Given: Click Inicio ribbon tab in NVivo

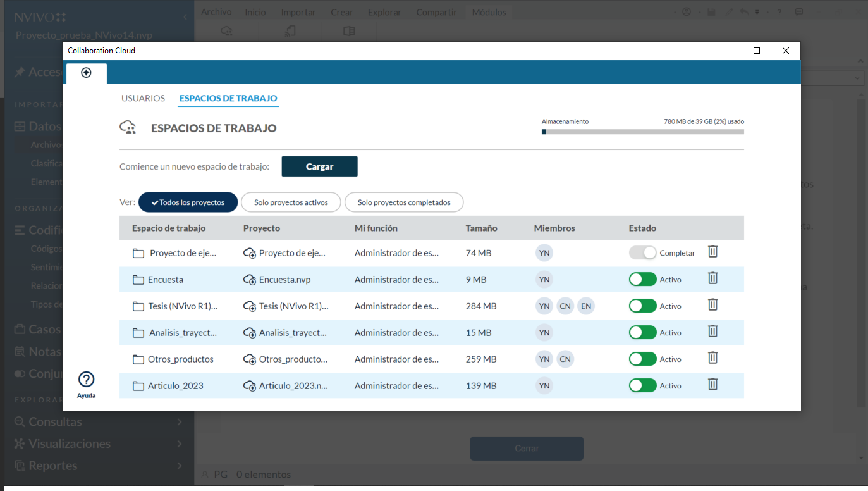Looking at the screenshot, I should click(x=255, y=12).
